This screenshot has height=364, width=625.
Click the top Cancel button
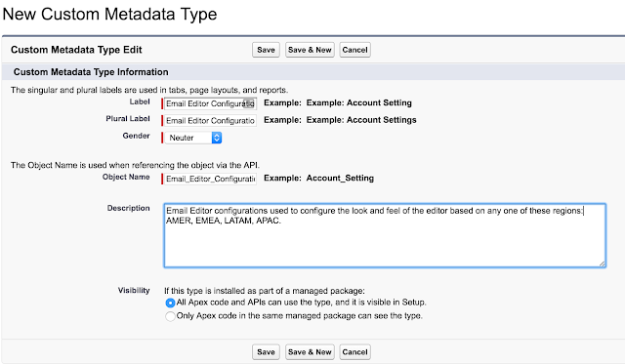354,50
